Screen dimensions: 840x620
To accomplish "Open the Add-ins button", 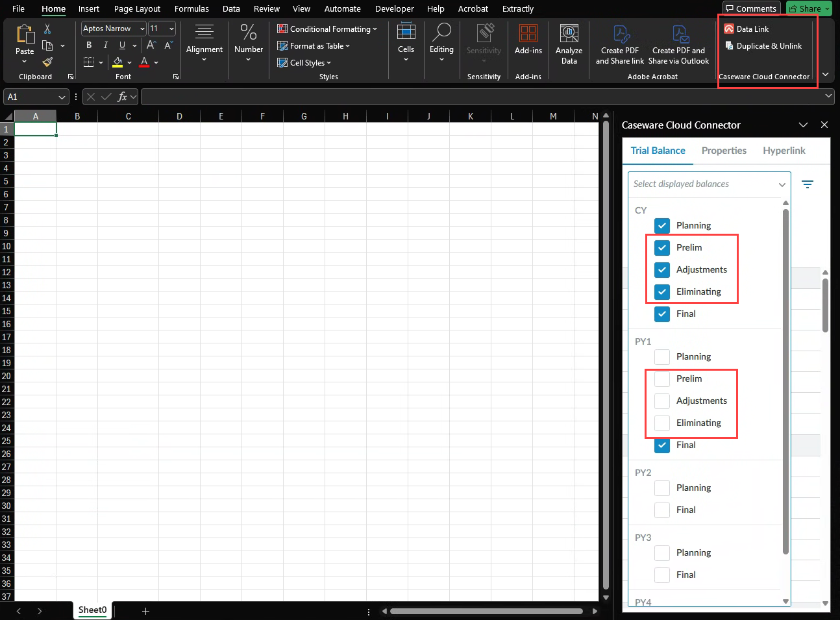I will [x=528, y=39].
